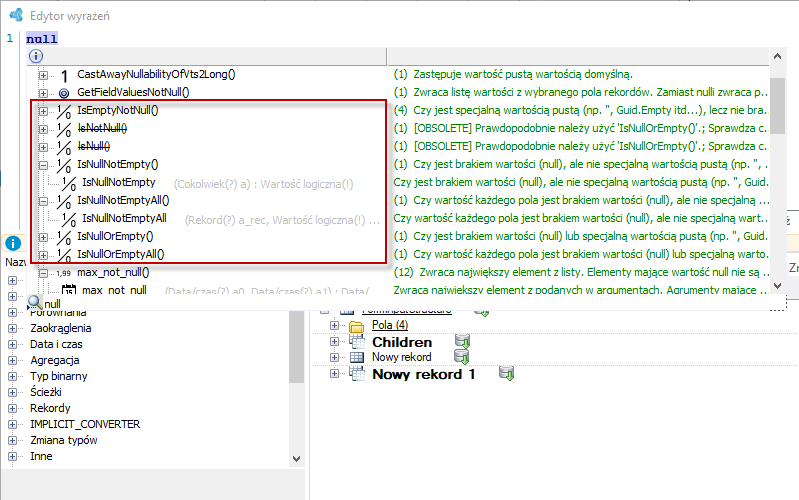Expand CastAwayNullabilityOfVts2Long() node
Screen dimensions: 799x500
tap(43, 75)
